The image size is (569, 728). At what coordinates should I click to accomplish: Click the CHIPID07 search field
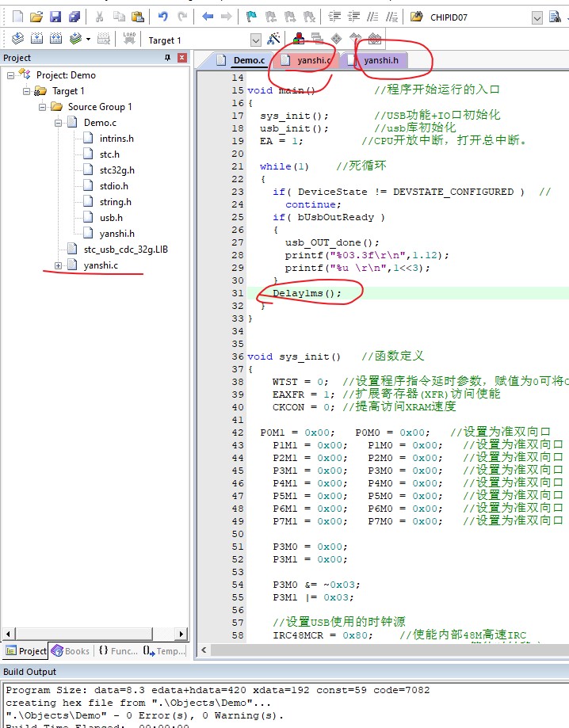coord(479,17)
